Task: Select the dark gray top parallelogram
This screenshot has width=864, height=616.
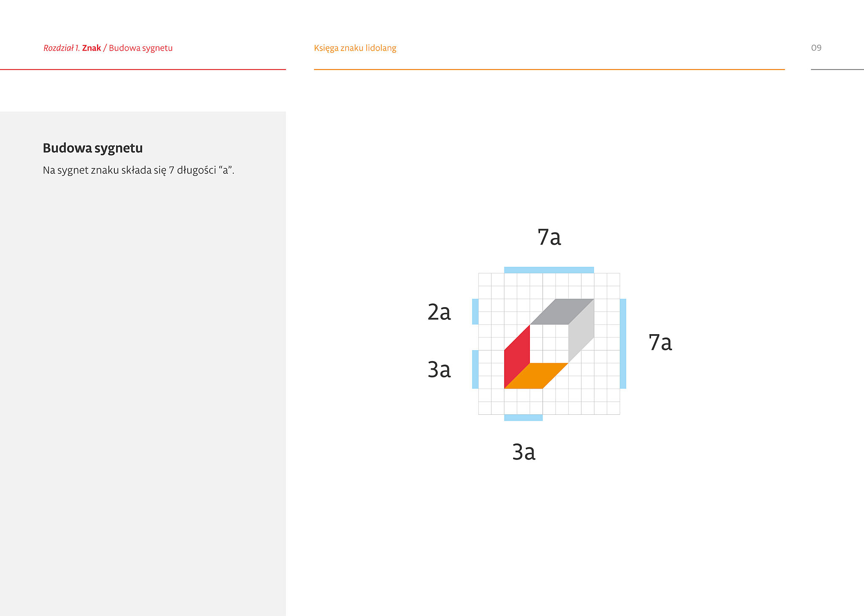Action: pos(562,311)
